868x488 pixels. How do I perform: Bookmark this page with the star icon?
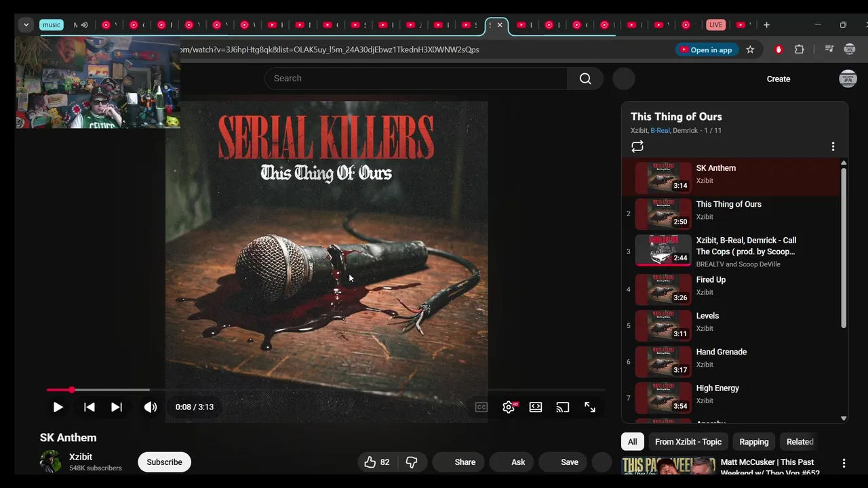(750, 49)
